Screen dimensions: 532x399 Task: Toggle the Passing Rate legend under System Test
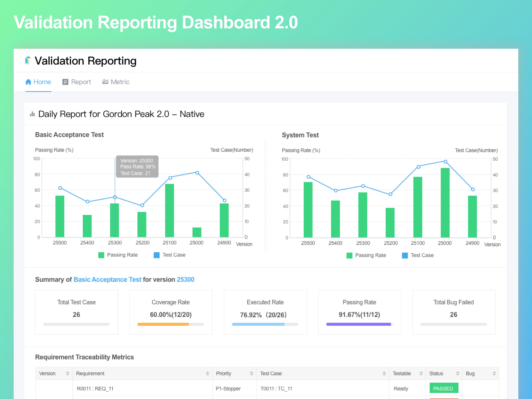click(350, 255)
